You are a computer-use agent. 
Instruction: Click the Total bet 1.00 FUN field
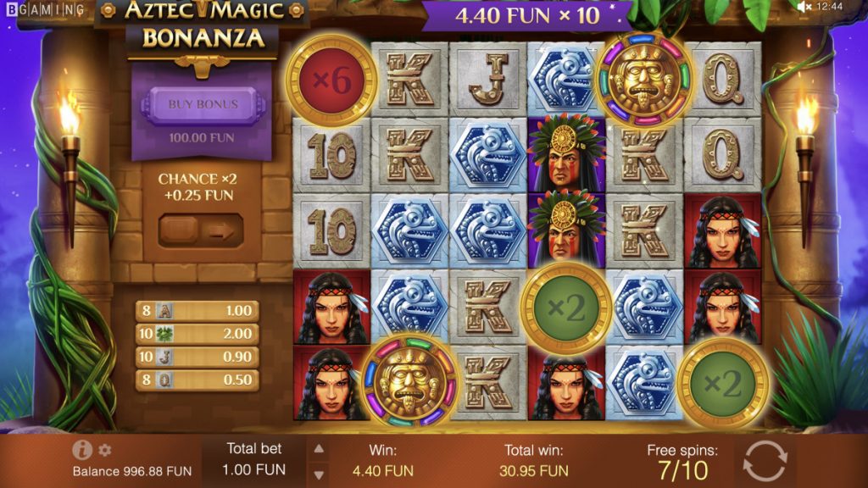point(254,459)
